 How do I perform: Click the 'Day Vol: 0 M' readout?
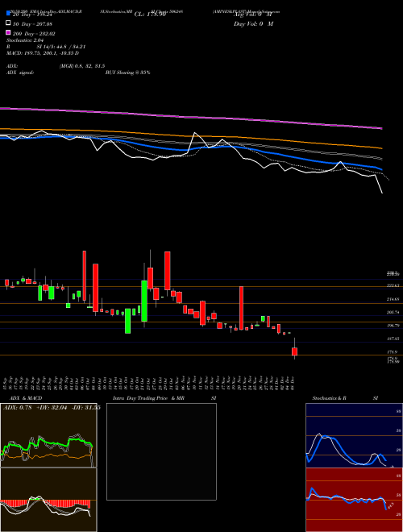[253, 23]
